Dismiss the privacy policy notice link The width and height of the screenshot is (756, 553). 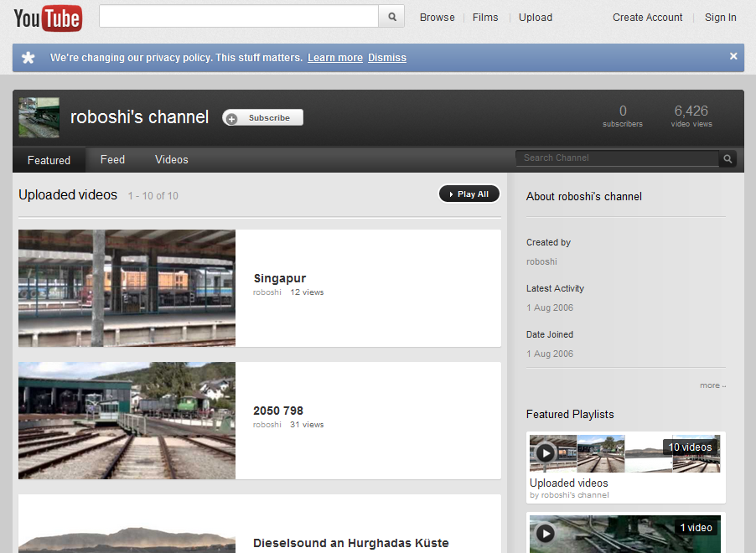coord(387,58)
